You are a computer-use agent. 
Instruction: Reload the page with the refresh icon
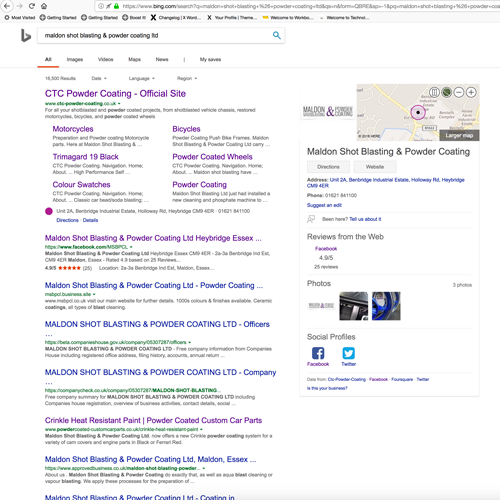coord(32,6)
